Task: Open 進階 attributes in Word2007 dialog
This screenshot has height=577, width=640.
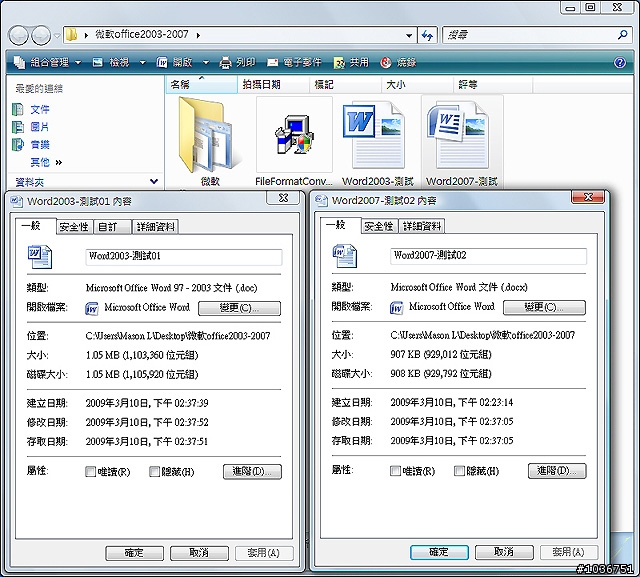Action: tap(557, 470)
